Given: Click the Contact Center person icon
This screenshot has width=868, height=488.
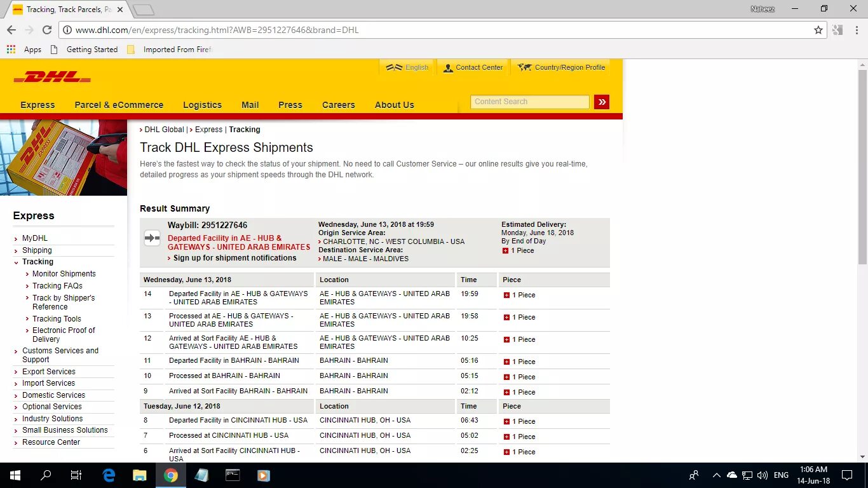Looking at the screenshot, I should pos(448,67).
